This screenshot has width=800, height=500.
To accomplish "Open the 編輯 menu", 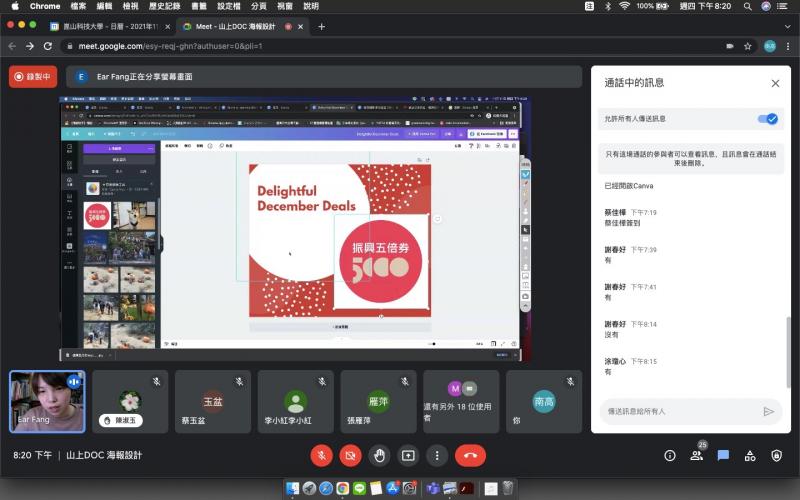I will [x=104, y=6].
